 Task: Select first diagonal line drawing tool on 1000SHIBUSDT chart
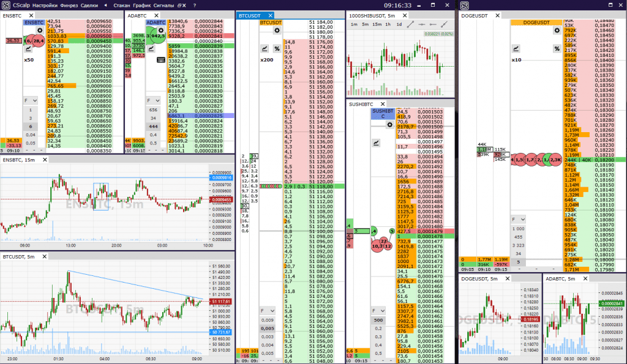click(410, 24)
